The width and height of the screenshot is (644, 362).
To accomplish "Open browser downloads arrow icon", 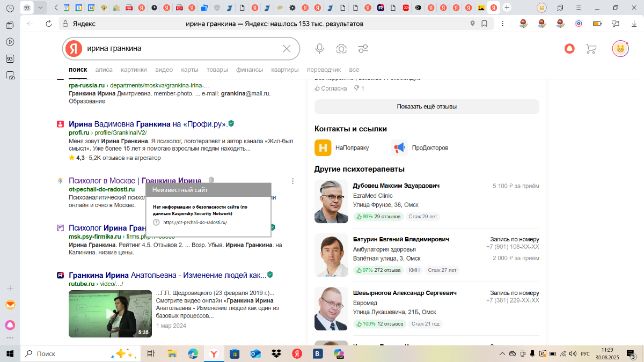I will (633, 24).
